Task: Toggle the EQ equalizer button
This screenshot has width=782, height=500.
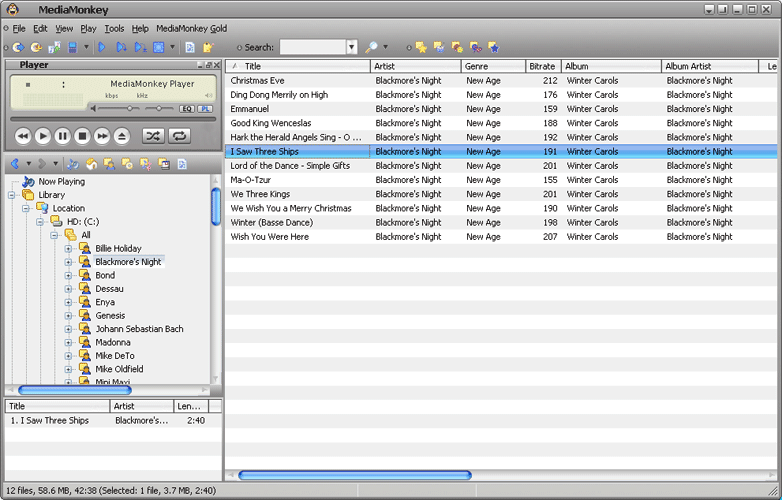Action: 187,109
